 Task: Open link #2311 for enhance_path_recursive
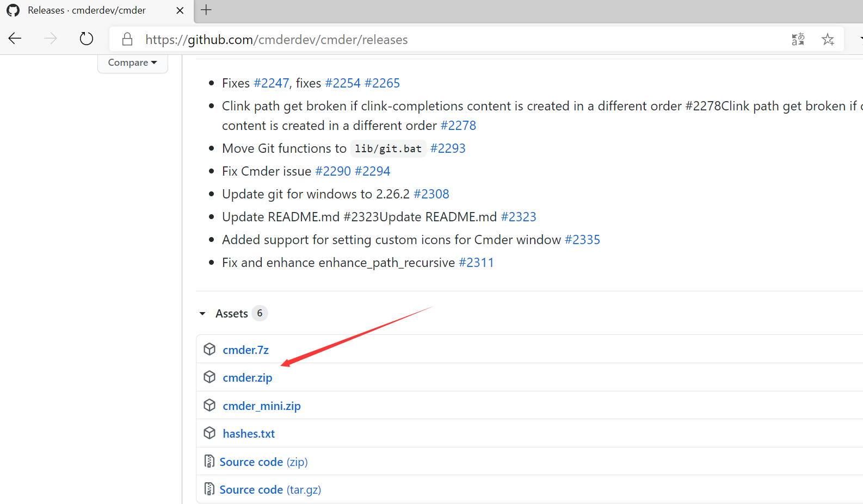pos(477,263)
